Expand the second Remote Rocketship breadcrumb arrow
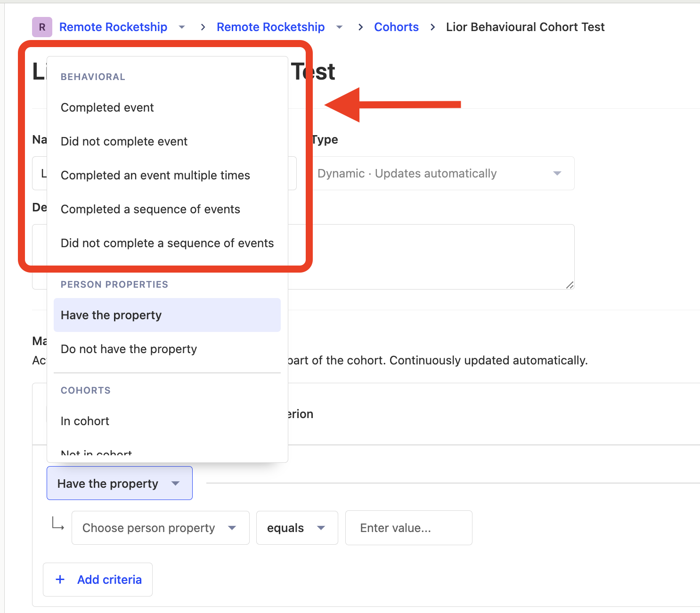This screenshot has height=613, width=700. [x=339, y=27]
